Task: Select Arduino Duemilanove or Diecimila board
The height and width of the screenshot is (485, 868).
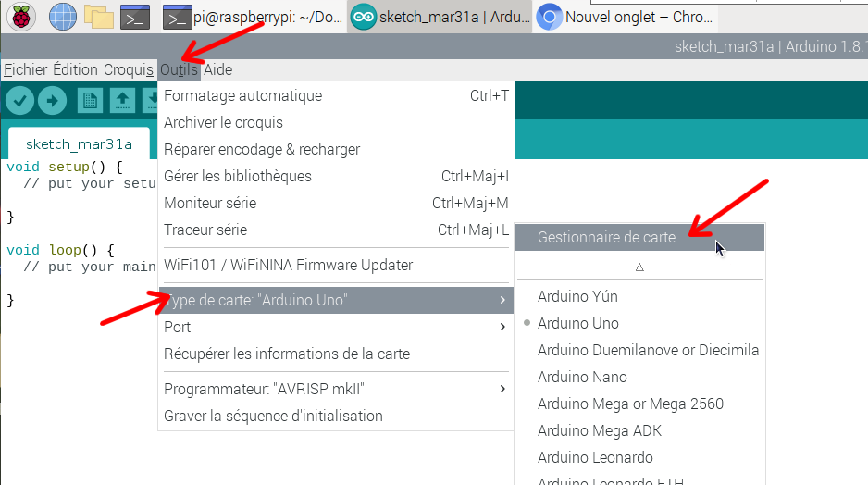Action: pyautogui.click(x=640, y=351)
